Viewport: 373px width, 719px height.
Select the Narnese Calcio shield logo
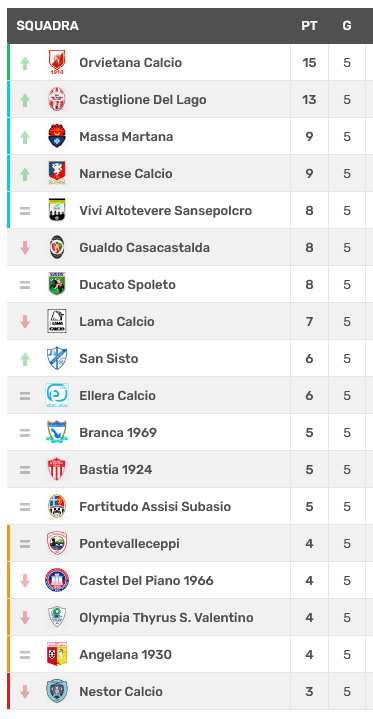(57, 173)
